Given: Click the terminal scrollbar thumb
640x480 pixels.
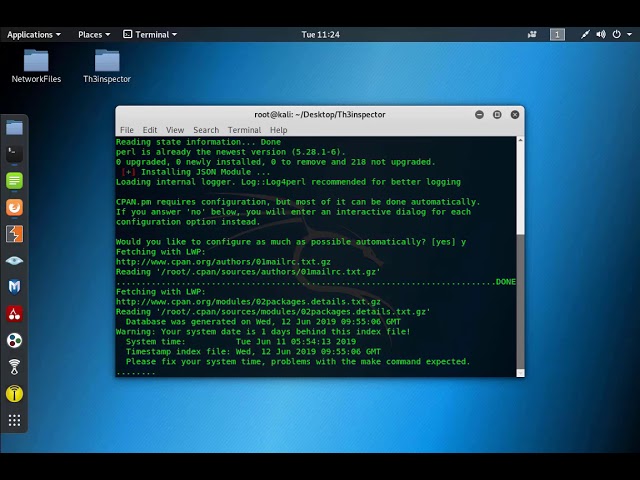Looking at the screenshot, I should (x=520, y=301).
